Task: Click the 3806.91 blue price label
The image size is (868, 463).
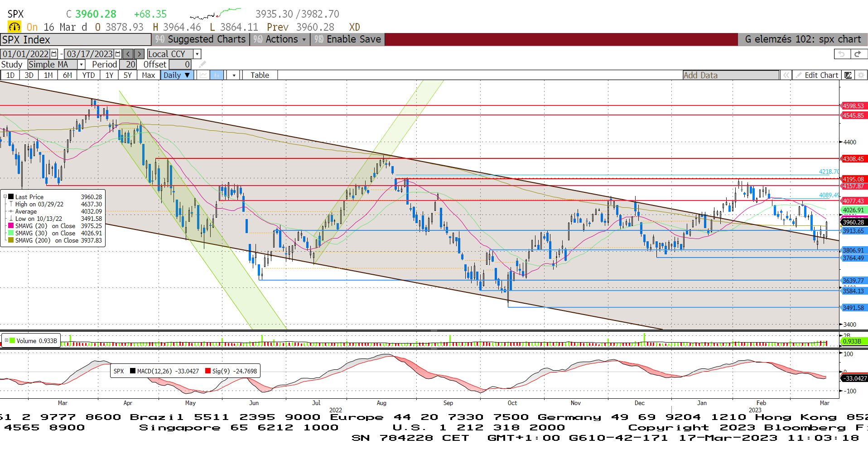Action: click(854, 250)
